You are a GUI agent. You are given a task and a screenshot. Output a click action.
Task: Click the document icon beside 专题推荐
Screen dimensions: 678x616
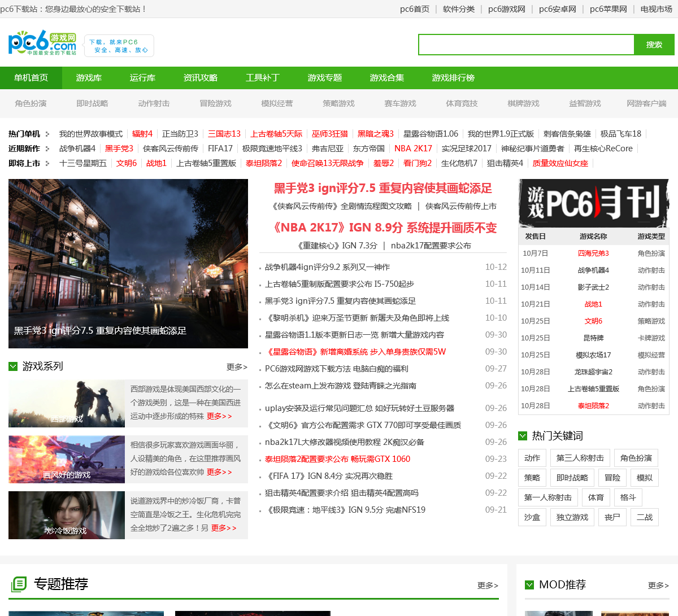tap(19, 584)
